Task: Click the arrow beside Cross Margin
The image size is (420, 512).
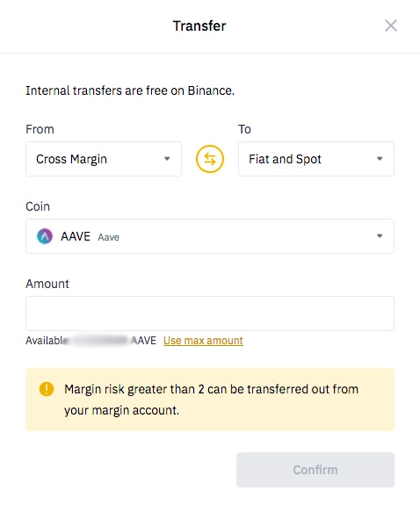Action: (167, 159)
